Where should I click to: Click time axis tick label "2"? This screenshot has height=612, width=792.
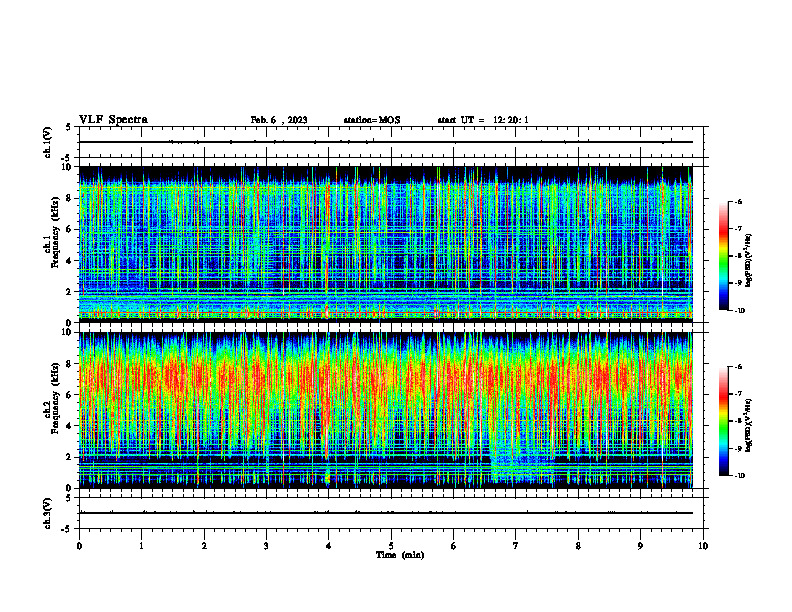204,546
